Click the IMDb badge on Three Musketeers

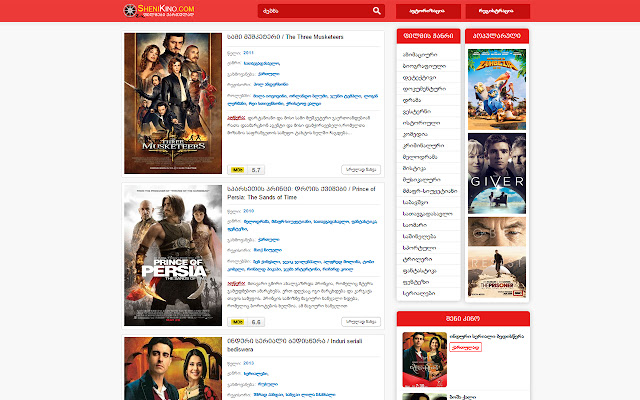[x=237, y=170]
